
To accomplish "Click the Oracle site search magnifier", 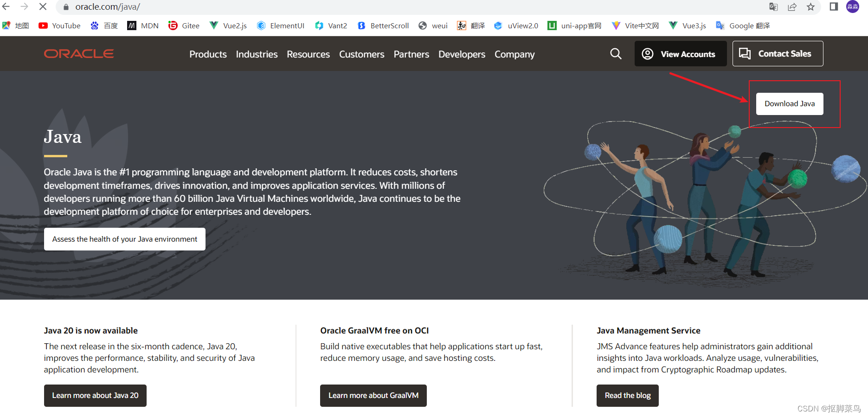I will point(616,54).
